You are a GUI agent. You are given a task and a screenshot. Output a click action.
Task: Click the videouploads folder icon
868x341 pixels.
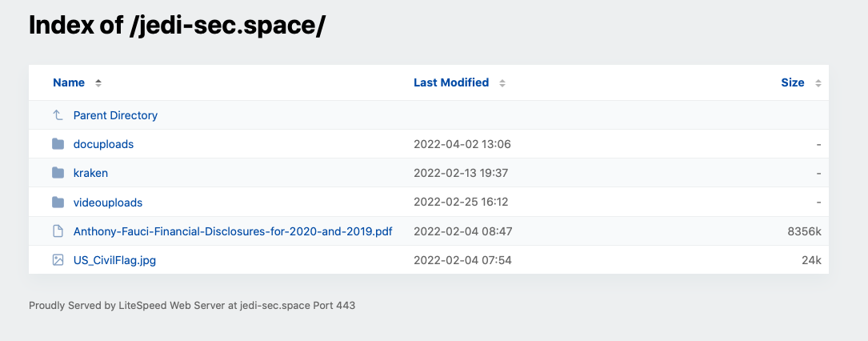(x=58, y=202)
